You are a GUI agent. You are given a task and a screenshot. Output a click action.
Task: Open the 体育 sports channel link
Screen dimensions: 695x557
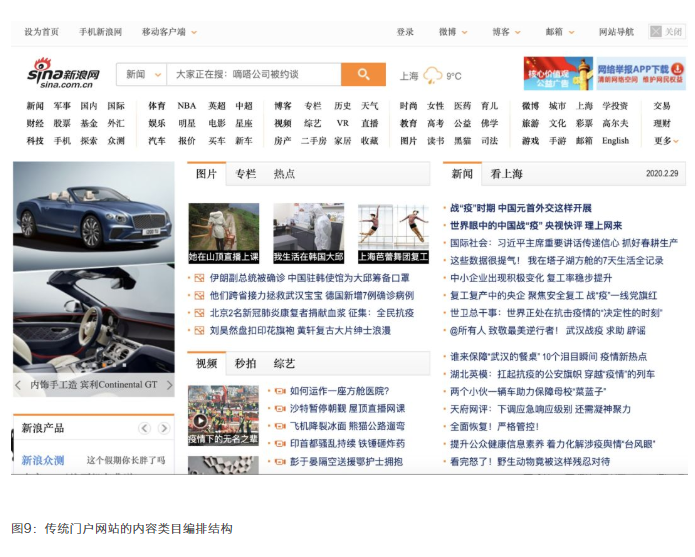[x=157, y=106]
